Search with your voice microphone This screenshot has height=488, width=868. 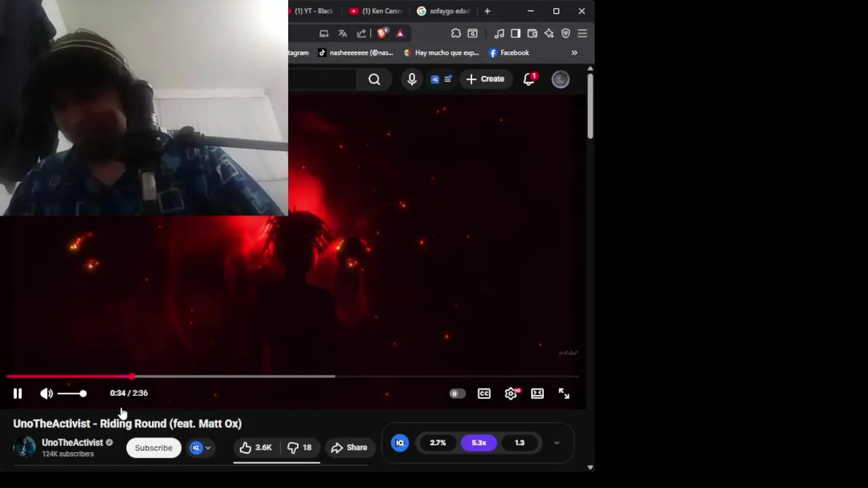click(412, 79)
